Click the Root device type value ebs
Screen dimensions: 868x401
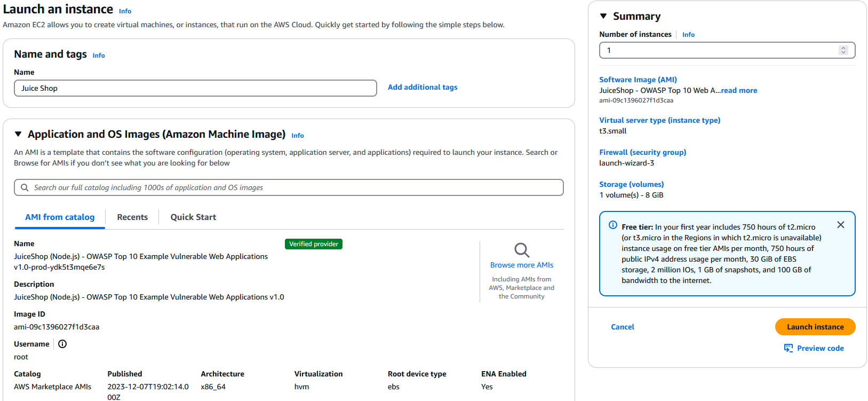pyautogui.click(x=394, y=387)
